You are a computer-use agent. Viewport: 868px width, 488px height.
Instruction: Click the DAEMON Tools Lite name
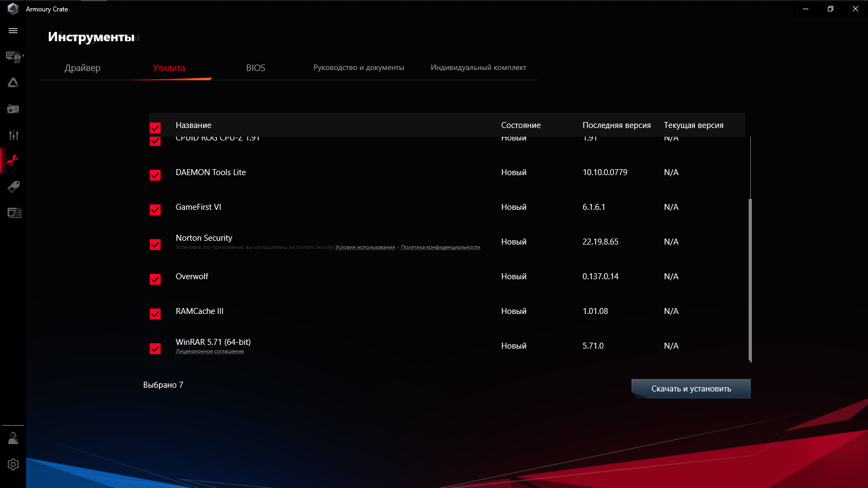coord(211,172)
